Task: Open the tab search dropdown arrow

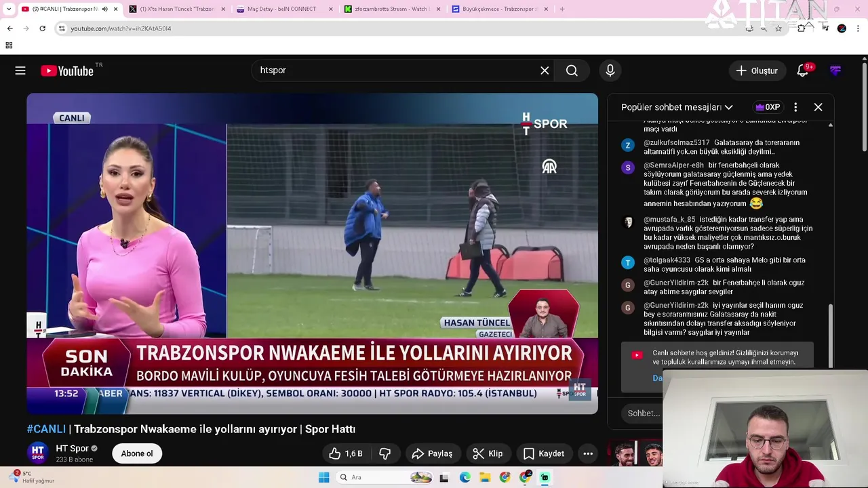Action: coord(9,9)
